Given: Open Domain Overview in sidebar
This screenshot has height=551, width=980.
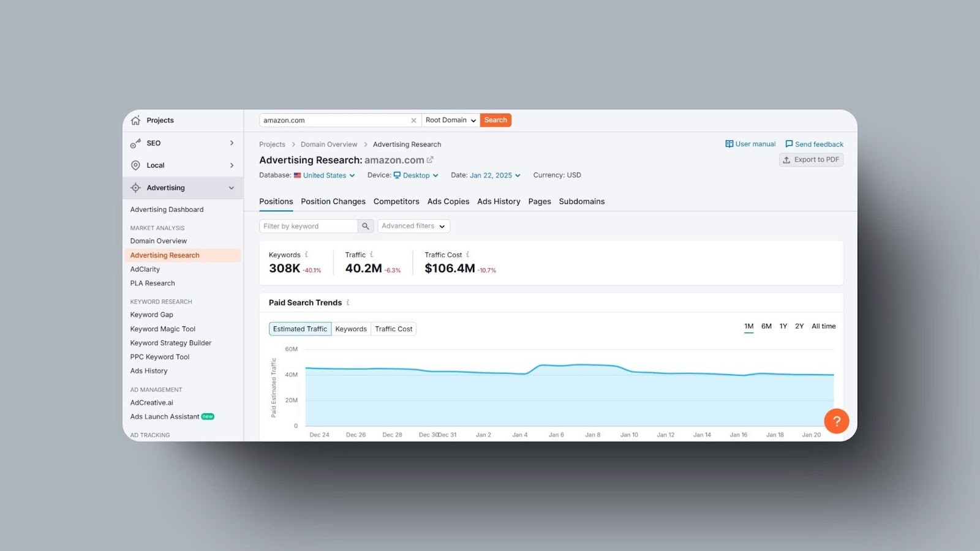Looking at the screenshot, I should click(x=159, y=241).
